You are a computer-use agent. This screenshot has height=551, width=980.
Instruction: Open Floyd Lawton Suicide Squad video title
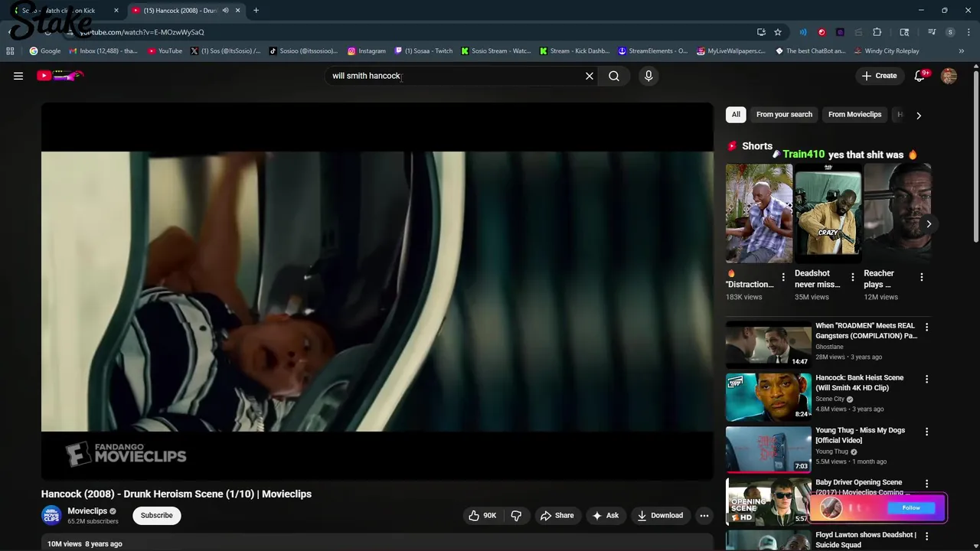coord(865,540)
